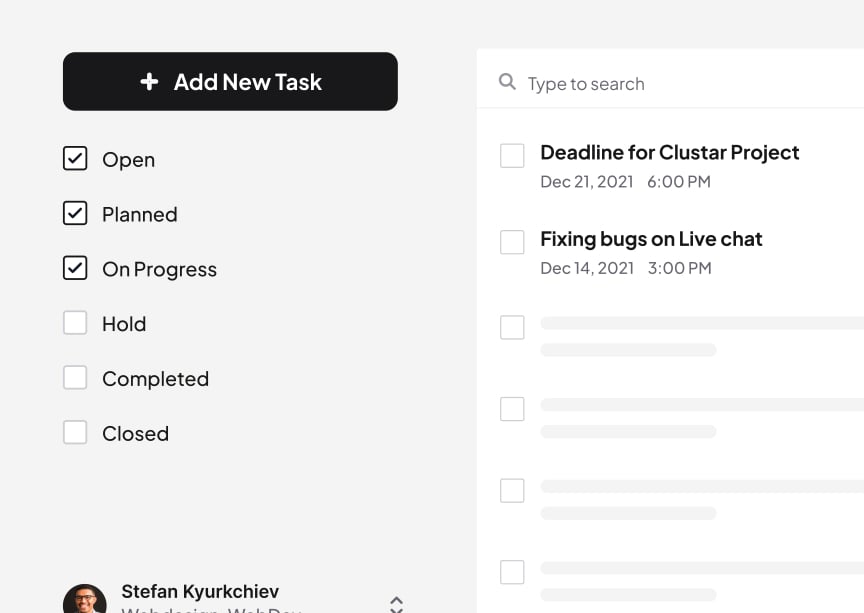Uncheck the Planned status filter

(x=75, y=213)
